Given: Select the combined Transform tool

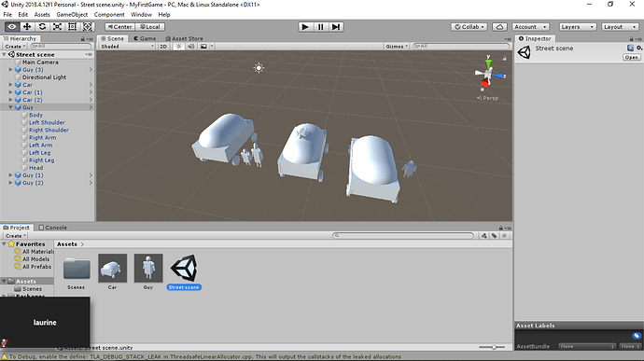Looking at the screenshot, I should click(x=88, y=27).
